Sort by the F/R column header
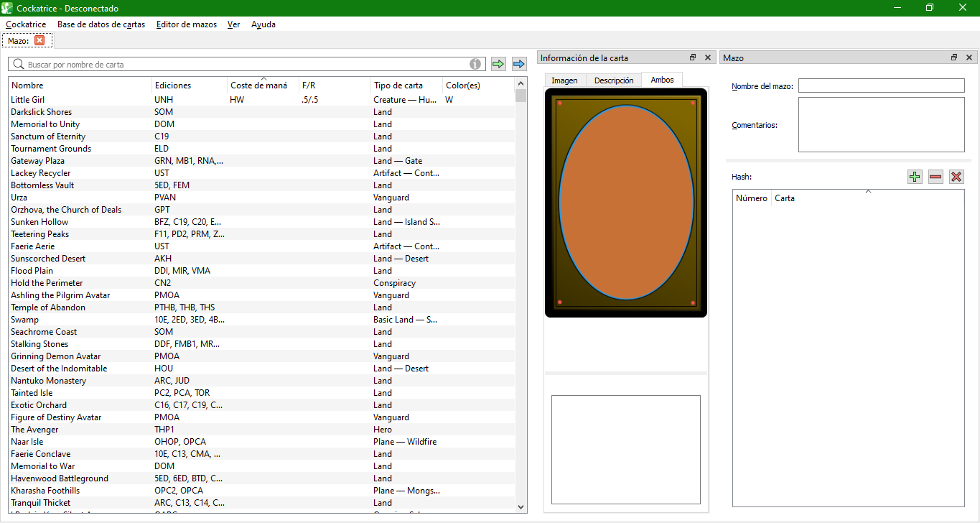This screenshot has height=523, width=980. [x=335, y=85]
